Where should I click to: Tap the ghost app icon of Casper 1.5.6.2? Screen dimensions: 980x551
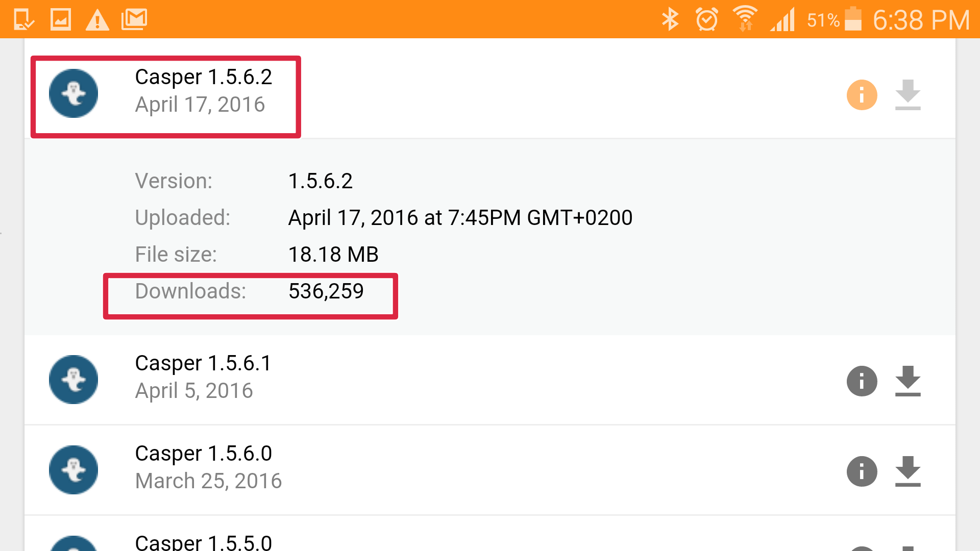[73, 93]
